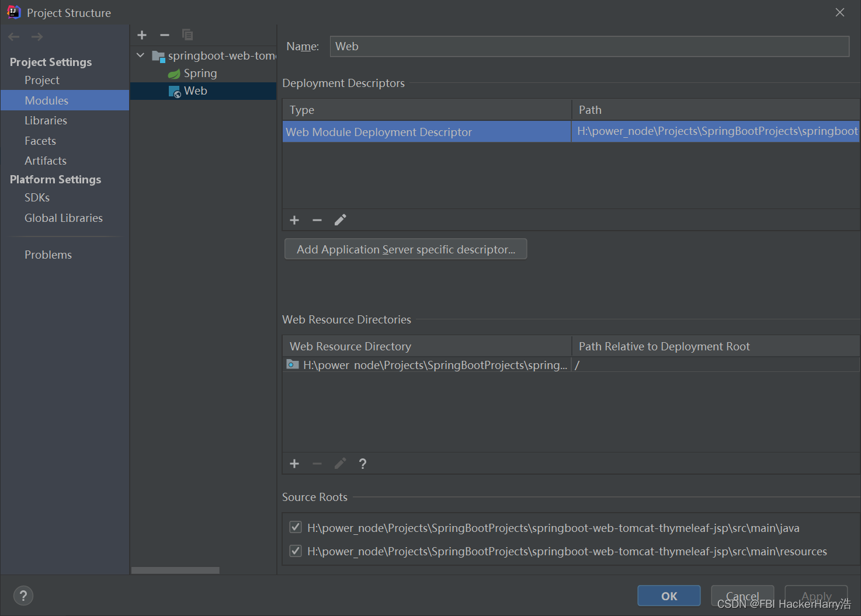Click Path Relative to Deployment Root header
The height and width of the screenshot is (616, 861).
coord(716,346)
